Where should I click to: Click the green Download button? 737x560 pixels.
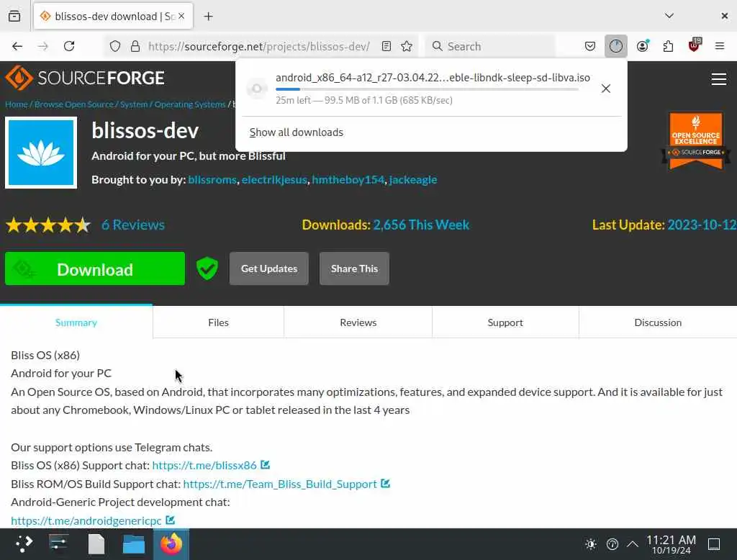[95, 268]
